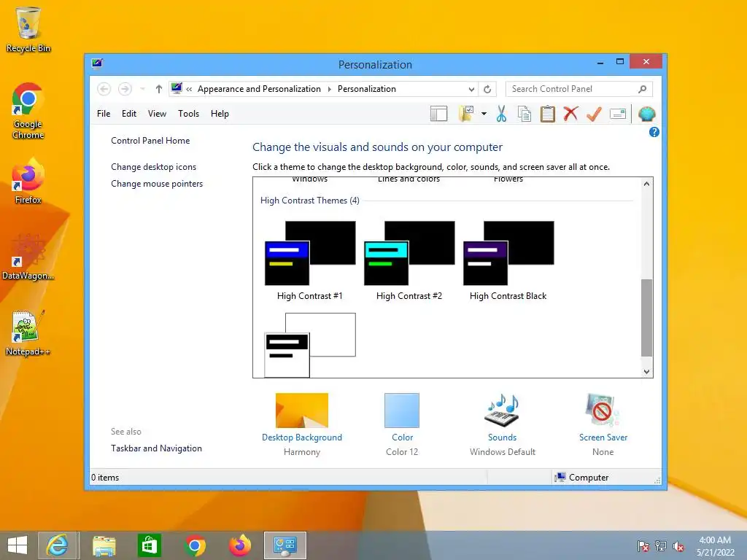The image size is (747, 560).
Task: Click the red X Delete toolbar icon
Action: point(570,114)
